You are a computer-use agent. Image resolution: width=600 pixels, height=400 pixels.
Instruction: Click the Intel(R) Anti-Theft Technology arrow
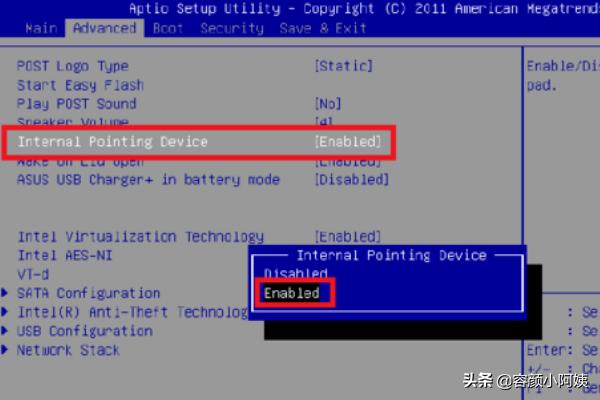tap(4, 312)
